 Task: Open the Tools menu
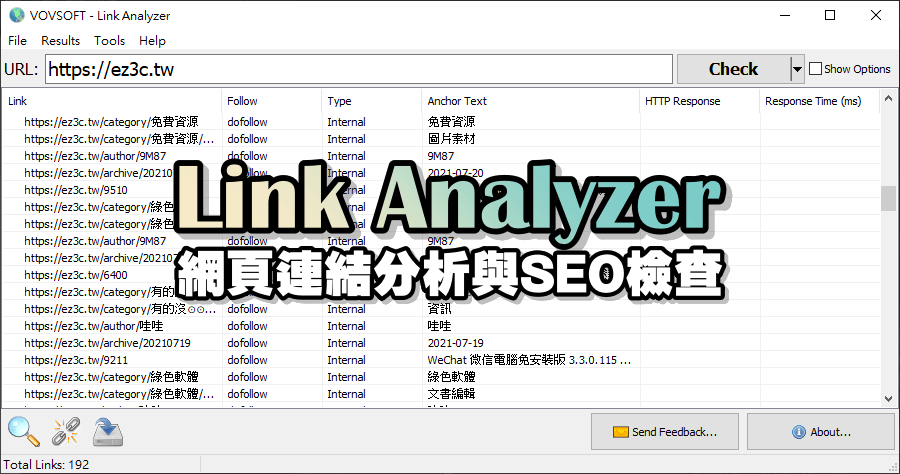point(109,41)
